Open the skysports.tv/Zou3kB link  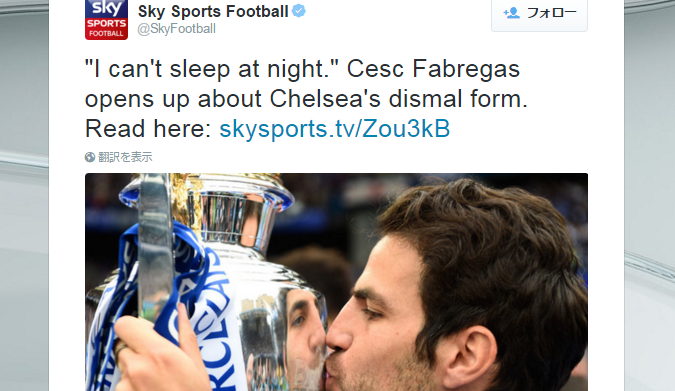click(334, 129)
